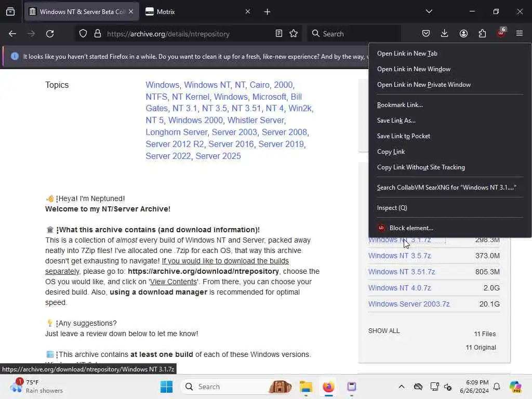Click the cloud sync off tray icon
The width and height of the screenshot is (532, 399).
coord(418,387)
